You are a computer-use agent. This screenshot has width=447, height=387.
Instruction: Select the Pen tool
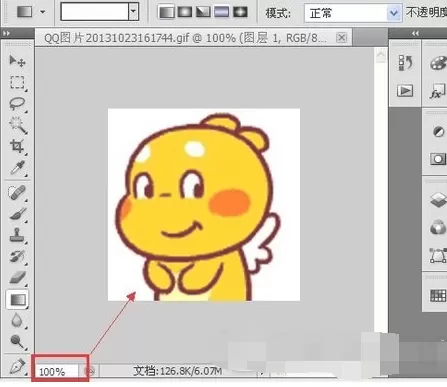tap(17, 366)
